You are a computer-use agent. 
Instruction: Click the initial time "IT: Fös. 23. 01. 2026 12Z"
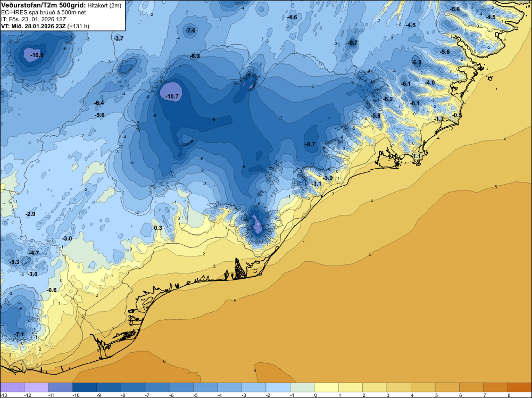[x=34, y=19]
